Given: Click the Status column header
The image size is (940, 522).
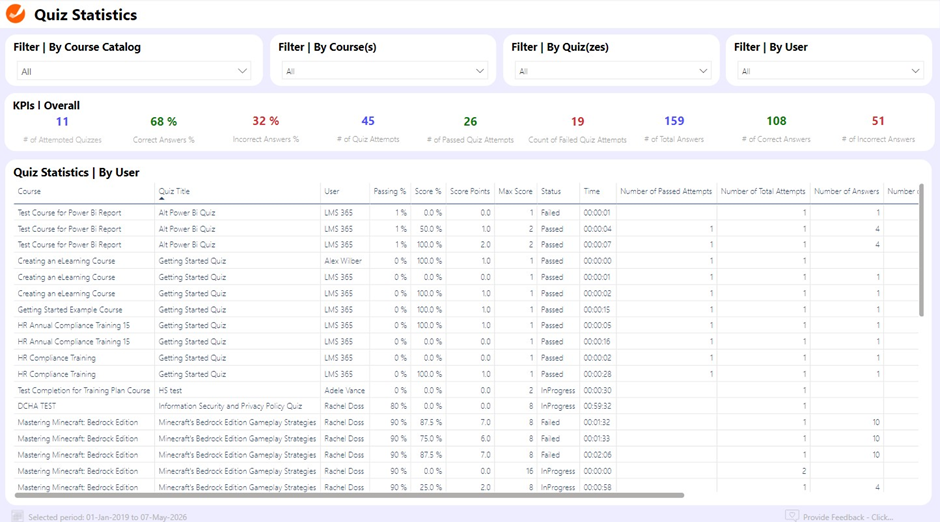Looking at the screenshot, I should click(x=551, y=191).
